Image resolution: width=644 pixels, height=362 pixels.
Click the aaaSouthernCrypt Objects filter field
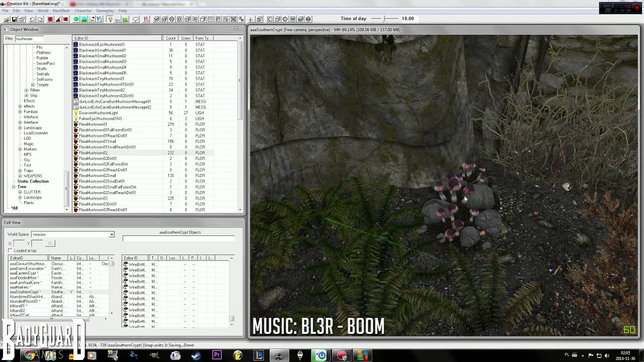[179, 238]
